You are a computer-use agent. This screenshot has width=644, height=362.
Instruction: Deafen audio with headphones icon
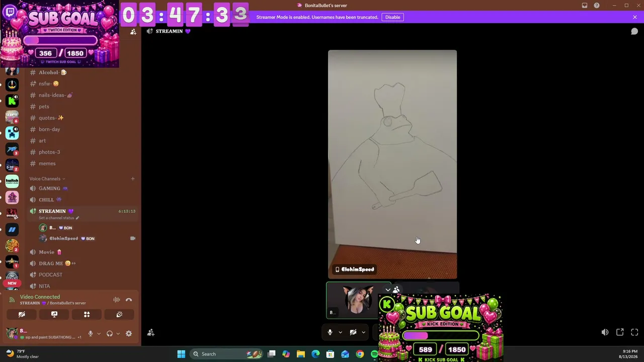110,333
